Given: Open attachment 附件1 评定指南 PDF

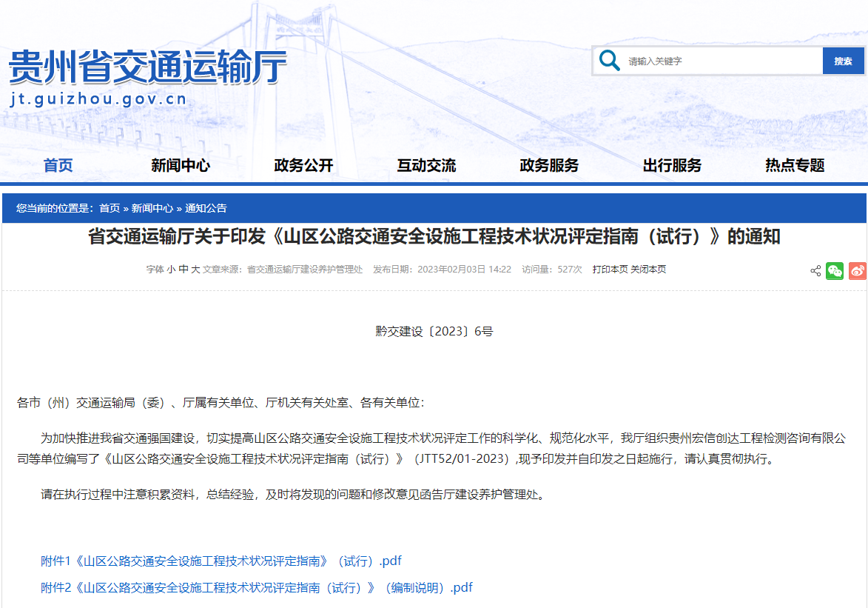Looking at the screenshot, I should [x=221, y=561].
